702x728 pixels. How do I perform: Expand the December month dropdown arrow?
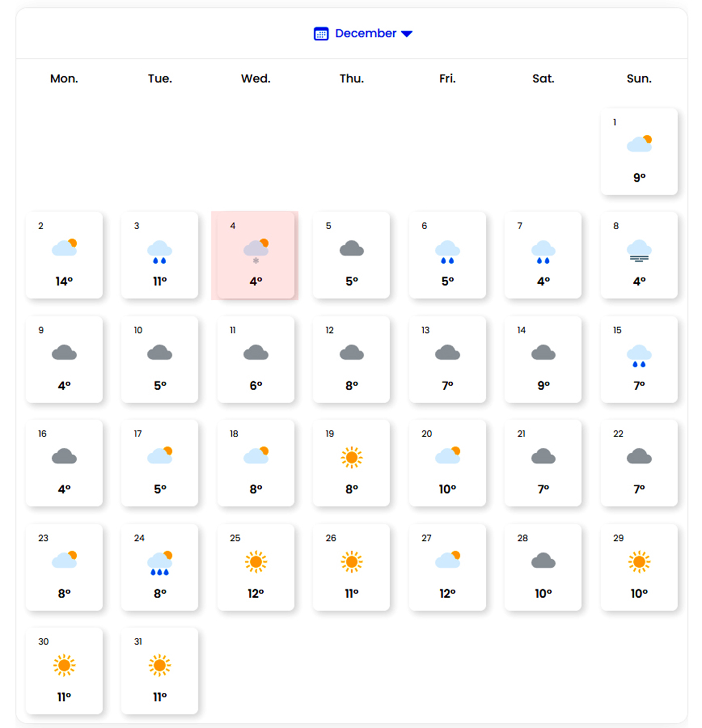pos(407,34)
